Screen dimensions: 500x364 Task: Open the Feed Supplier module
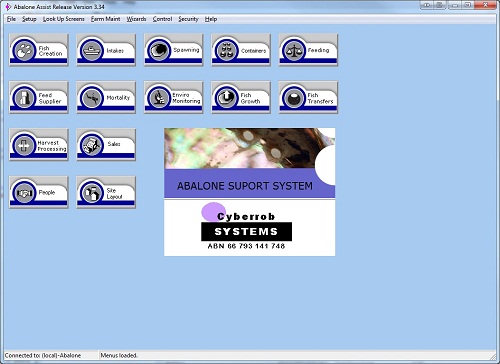pos(39,97)
